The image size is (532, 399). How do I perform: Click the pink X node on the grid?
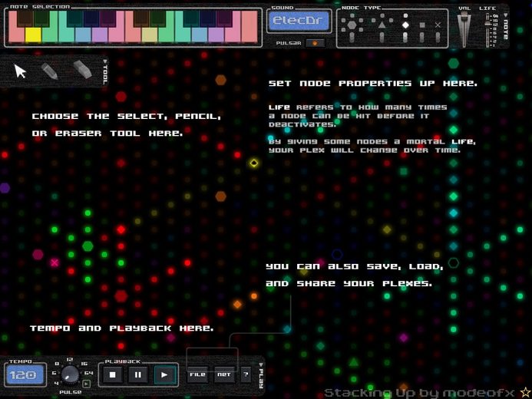pyautogui.click(x=55, y=262)
